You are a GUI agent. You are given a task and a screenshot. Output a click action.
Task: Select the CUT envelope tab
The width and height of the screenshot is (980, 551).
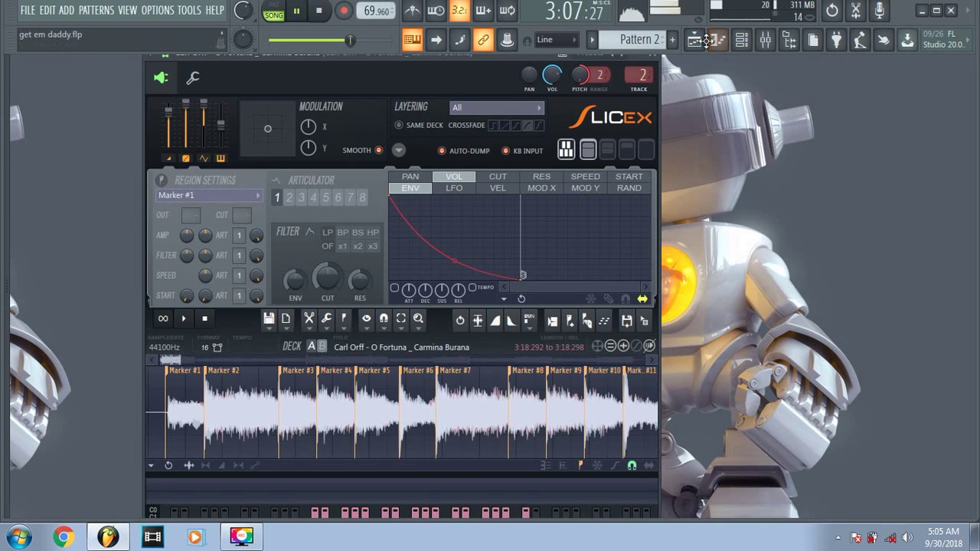click(x=498, y=177)
